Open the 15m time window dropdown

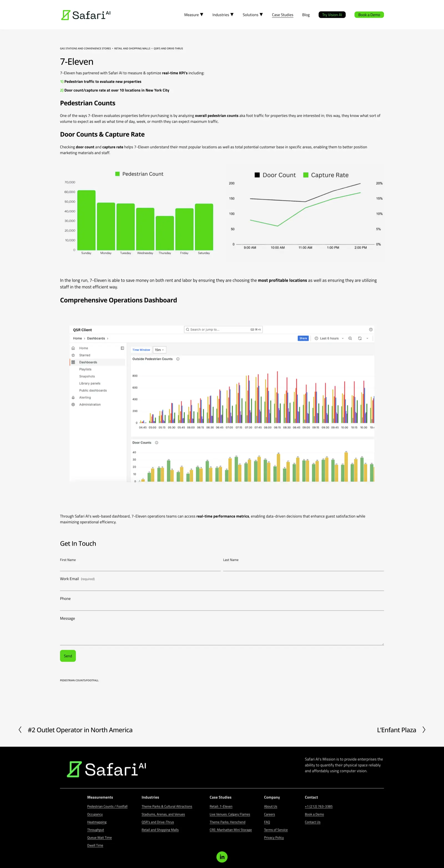159,350
